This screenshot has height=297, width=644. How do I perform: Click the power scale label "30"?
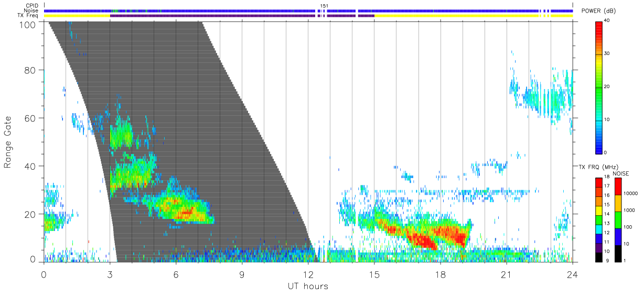point(608,53)
